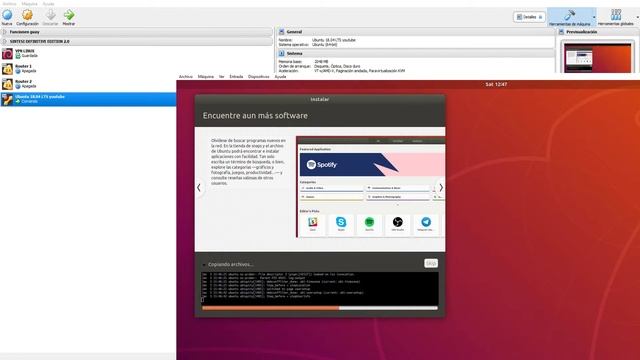This screenshot has width=640, height=360.
Task: Open Configuración gear icon in VirtualBox toolbar
Action: tap(27, 16)
